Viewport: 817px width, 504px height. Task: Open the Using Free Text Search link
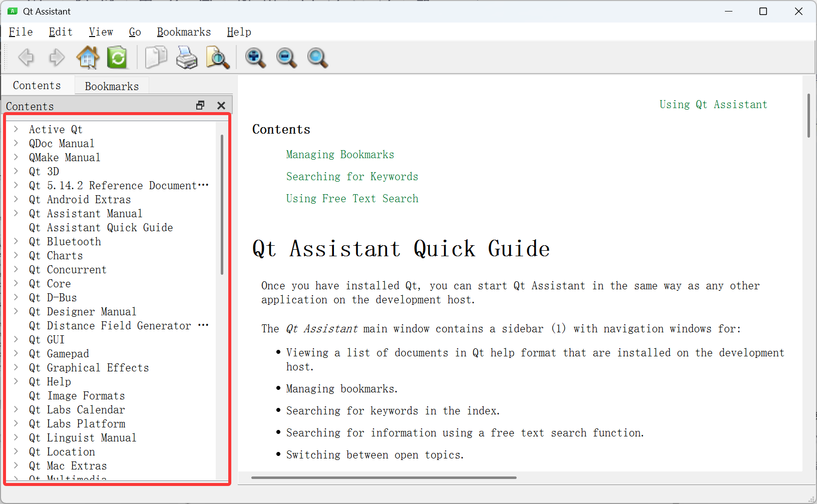352,199
